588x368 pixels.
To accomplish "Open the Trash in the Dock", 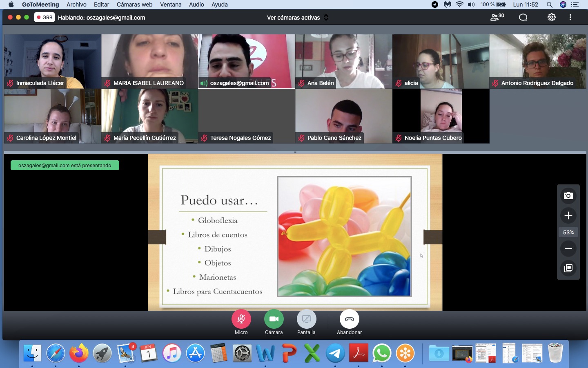I will [555, 353].
